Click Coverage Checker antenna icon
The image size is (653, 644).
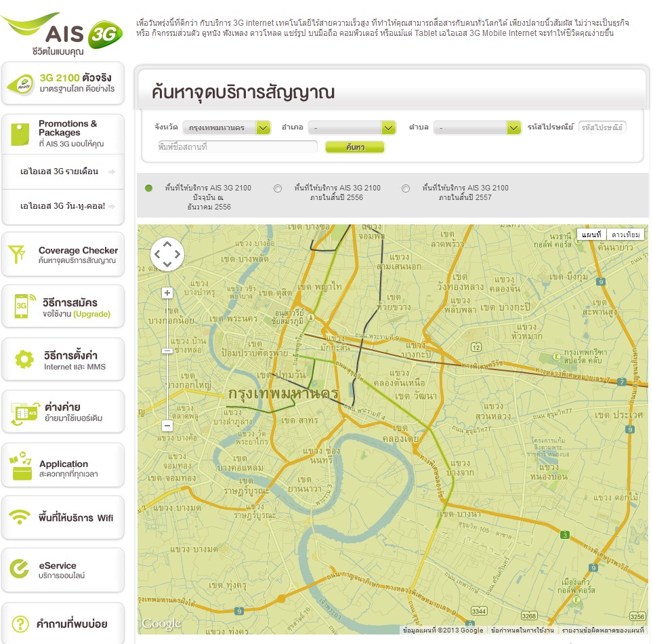click(x=17, y=254)
